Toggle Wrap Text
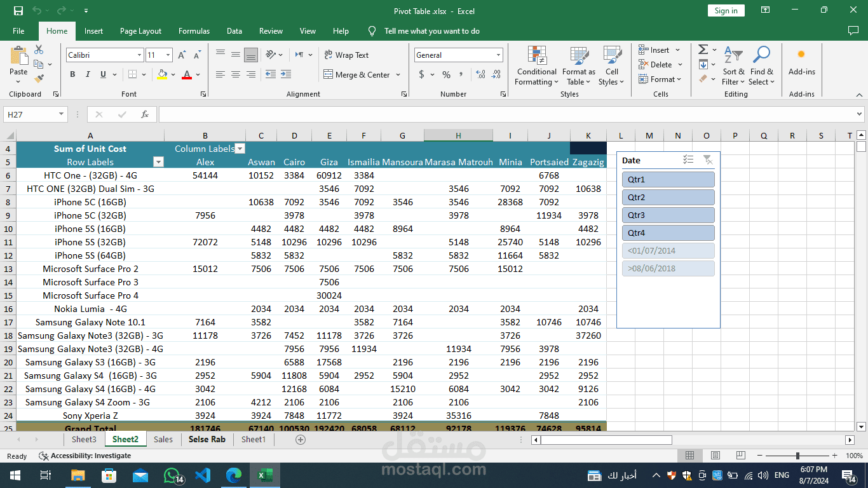868x488 pixels. tap(346, 55)
